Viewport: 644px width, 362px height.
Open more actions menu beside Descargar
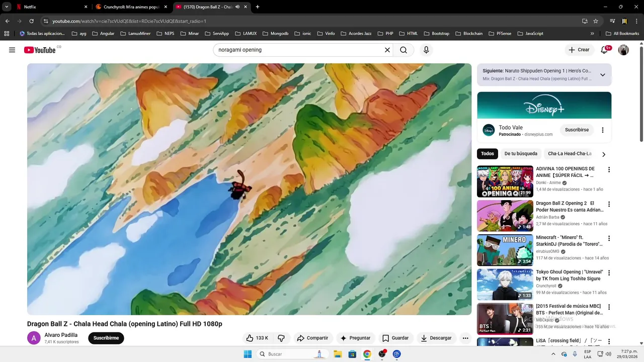pyautogui.click(x=465, y=338)
